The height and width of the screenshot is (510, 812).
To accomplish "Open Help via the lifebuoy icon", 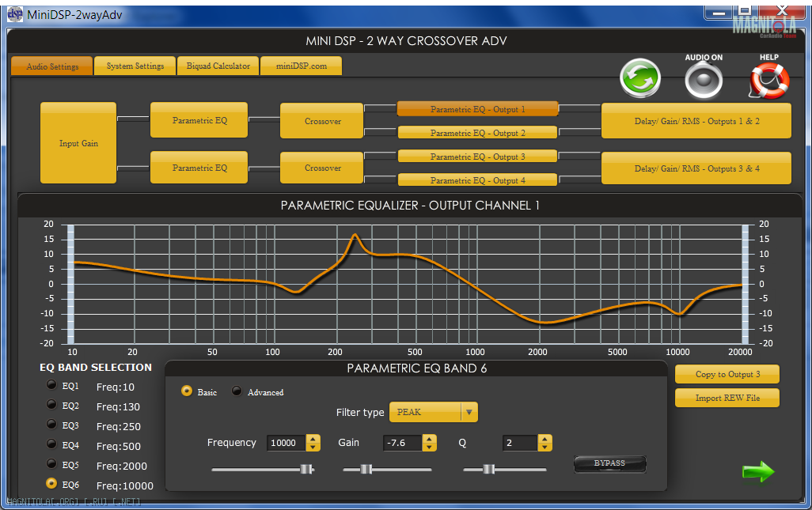I will coord(769,81).
